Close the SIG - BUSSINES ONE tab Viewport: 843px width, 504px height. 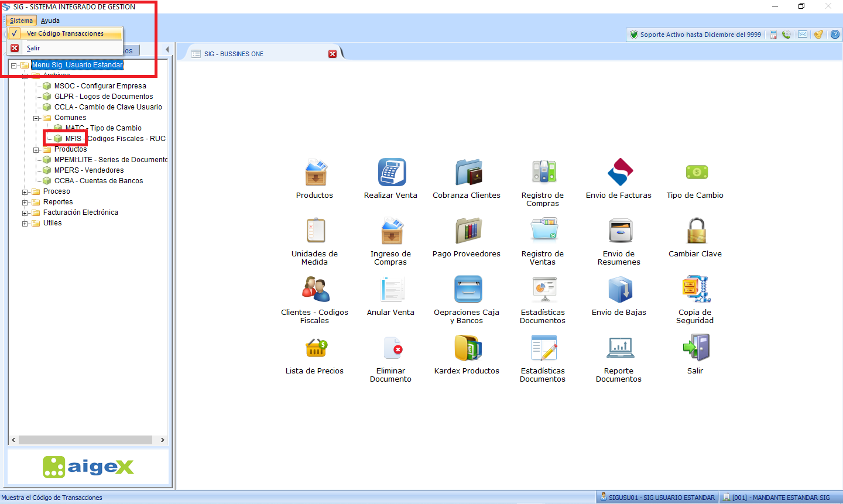click(333, 54)
